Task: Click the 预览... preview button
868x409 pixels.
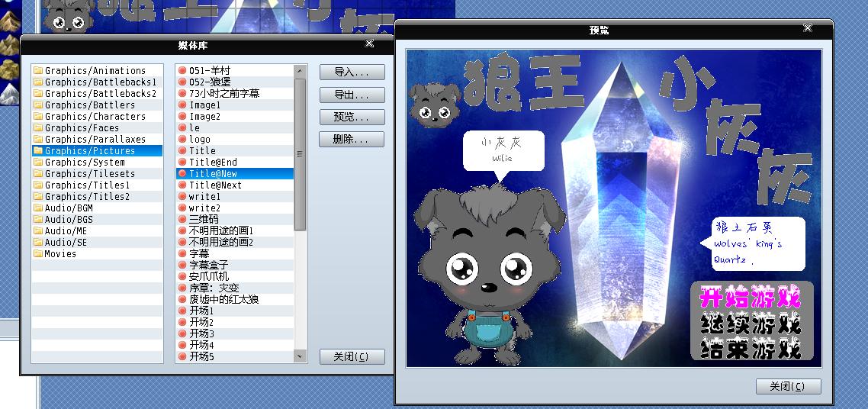Action: click(352, 118)
